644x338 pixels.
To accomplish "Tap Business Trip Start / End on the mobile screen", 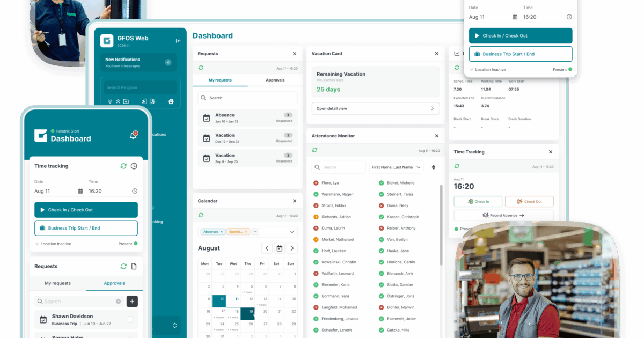I will [86, 228].
